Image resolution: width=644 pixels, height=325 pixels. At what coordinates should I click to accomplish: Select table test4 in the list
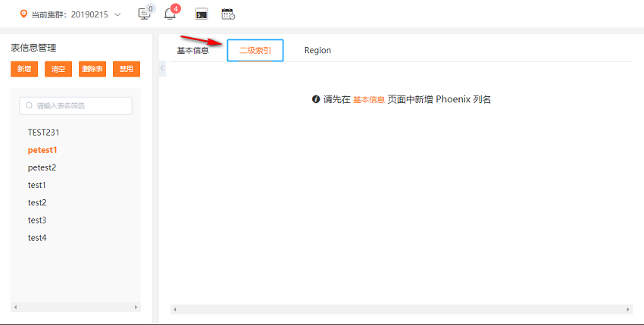[37, 237]
